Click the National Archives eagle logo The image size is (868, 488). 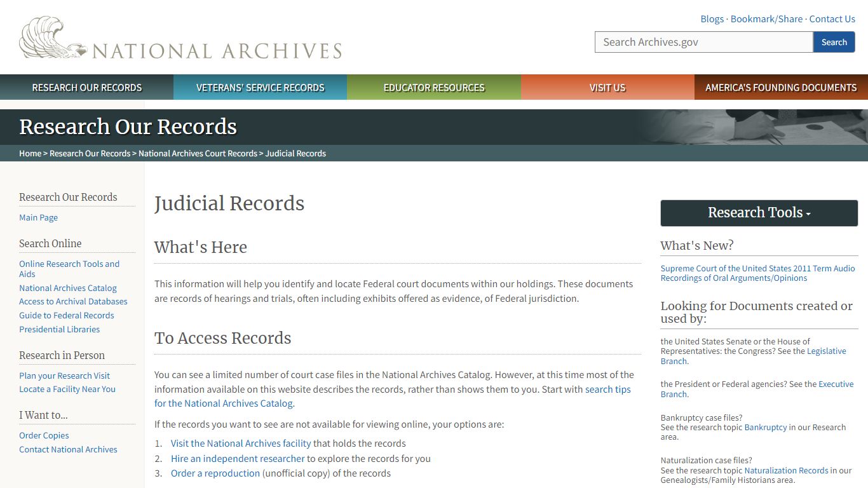pyautogui.click(x=180, y=38)
